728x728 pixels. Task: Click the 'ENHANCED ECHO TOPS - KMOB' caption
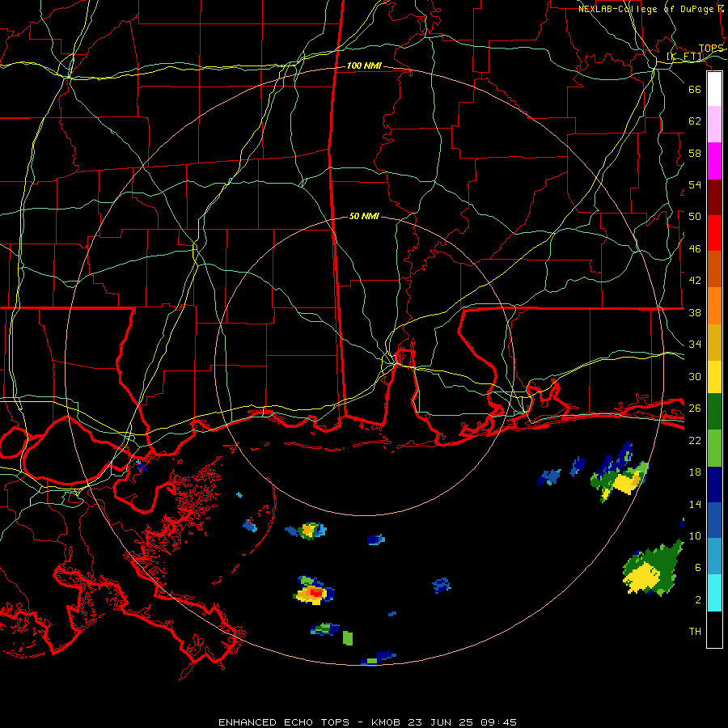coord(311,722)
